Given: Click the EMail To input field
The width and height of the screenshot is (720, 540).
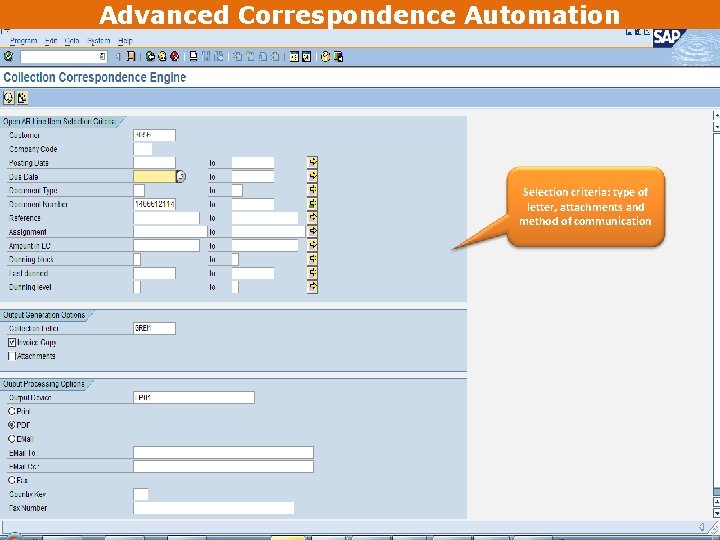Looking at the screenshot, I should (x=223, y=452).
